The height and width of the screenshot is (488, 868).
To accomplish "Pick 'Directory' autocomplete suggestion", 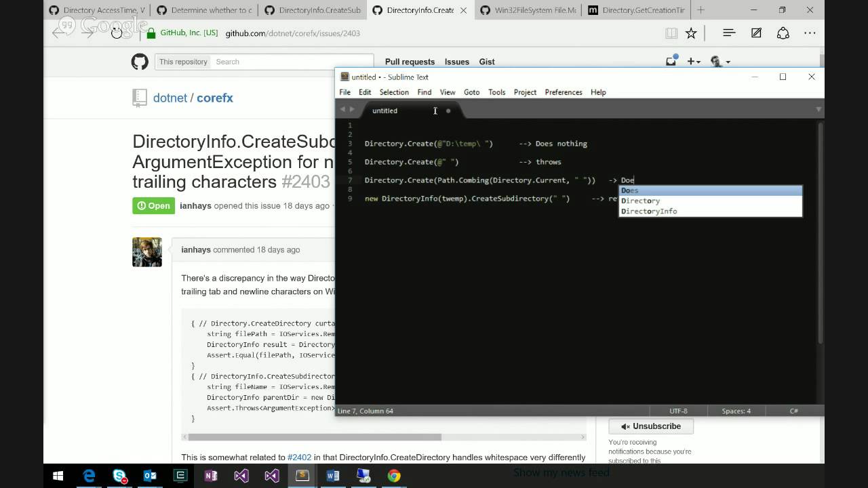I will tap(711, 201).
